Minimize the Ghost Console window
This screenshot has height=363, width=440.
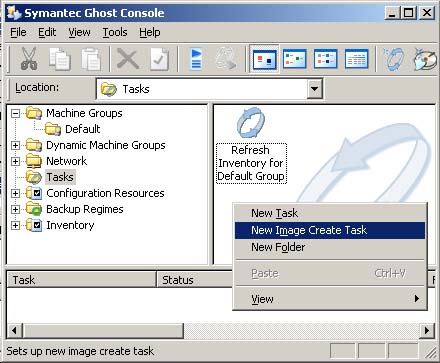[392, 13]
